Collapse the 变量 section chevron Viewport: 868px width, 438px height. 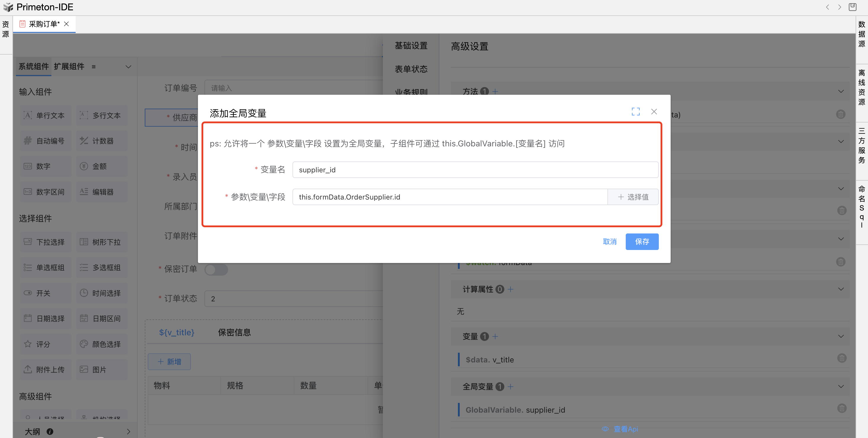pos(841,336)
